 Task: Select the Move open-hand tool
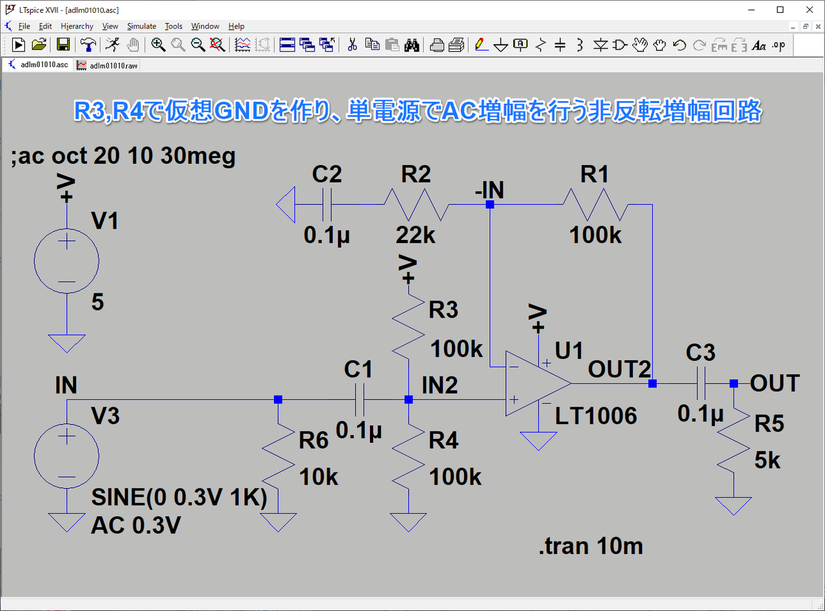click(640, 45)
